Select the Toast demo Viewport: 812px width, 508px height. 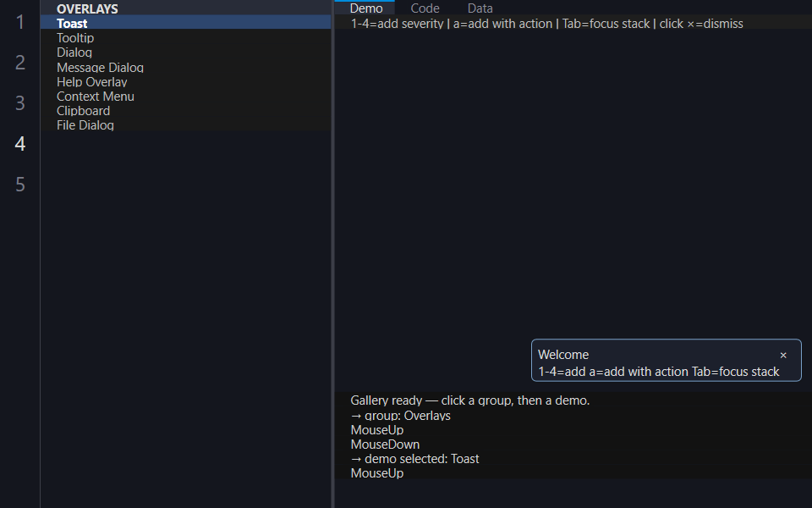pyautogui.click(x=185, y=24)
